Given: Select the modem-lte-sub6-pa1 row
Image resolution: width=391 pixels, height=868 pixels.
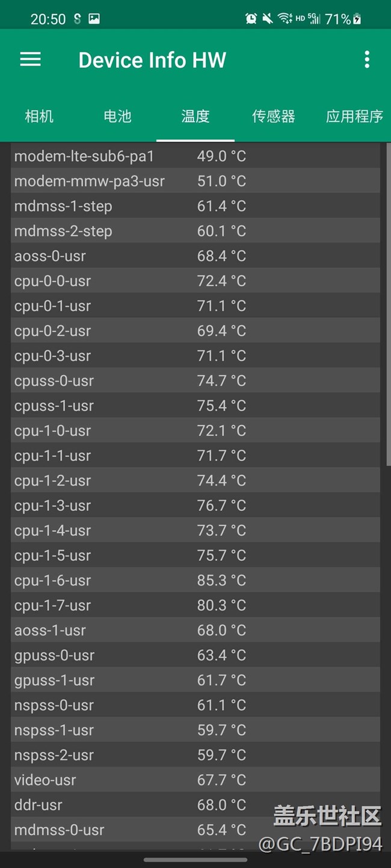Looking at the screenshot, I should [x=195, y=156].
